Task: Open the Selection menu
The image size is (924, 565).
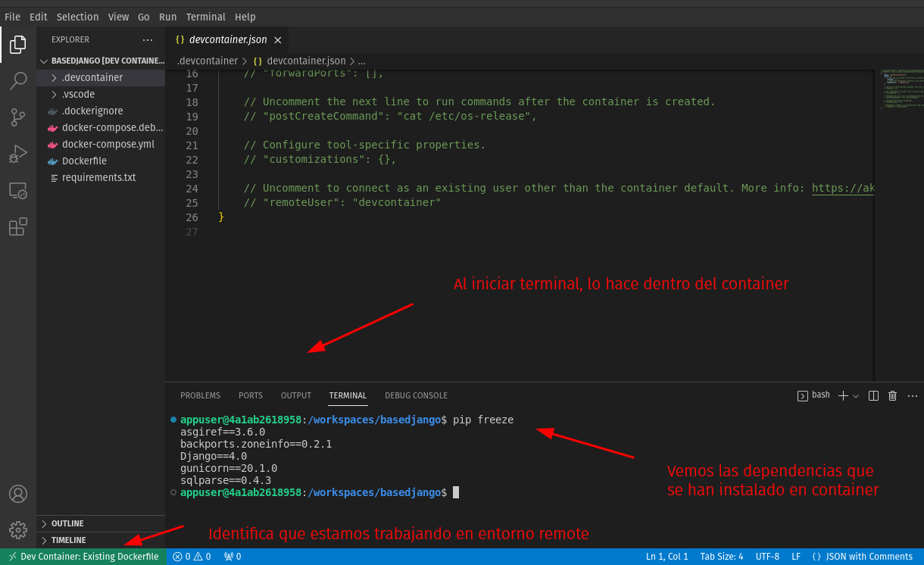Action: pos(78,17)
